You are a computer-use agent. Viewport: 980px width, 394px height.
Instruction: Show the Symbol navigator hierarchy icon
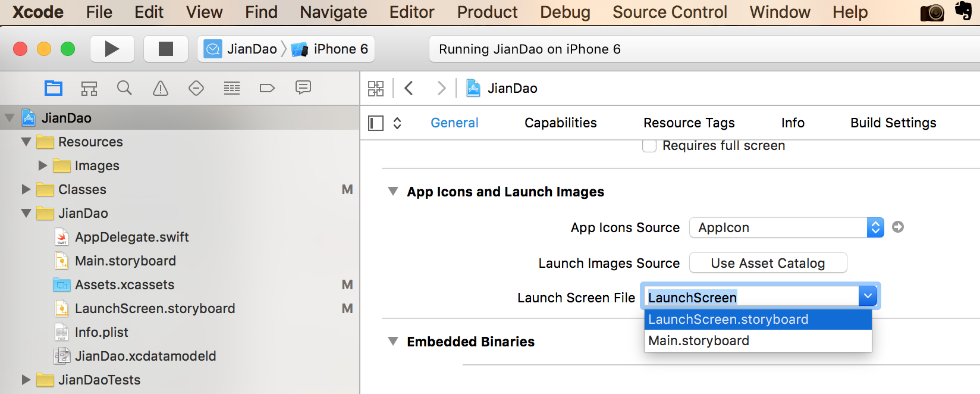89,88
